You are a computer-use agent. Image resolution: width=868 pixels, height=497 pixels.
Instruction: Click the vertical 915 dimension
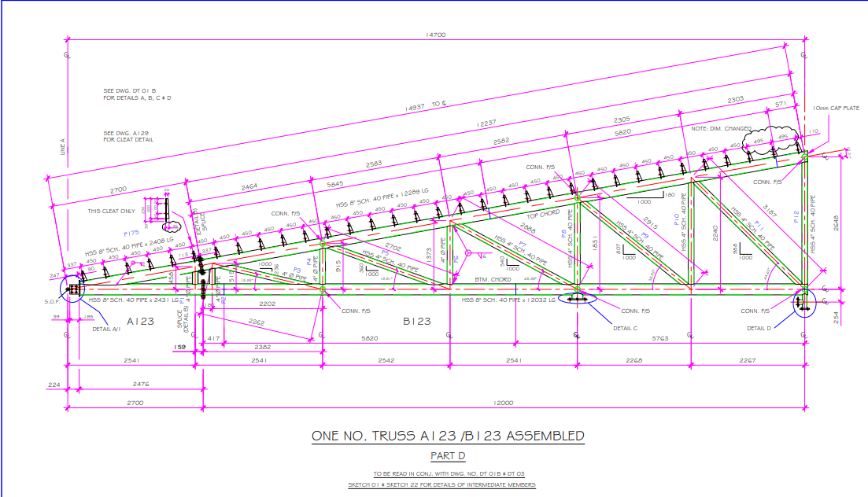coord(338,267)
